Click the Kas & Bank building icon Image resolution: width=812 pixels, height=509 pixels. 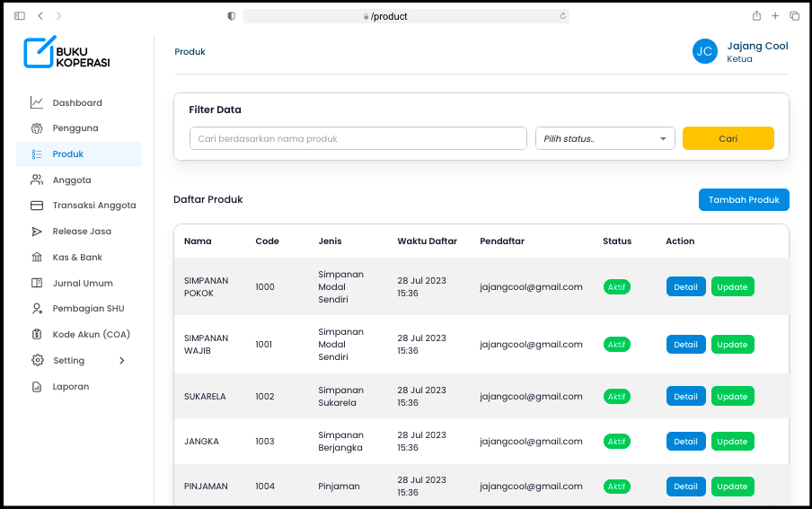37,258
